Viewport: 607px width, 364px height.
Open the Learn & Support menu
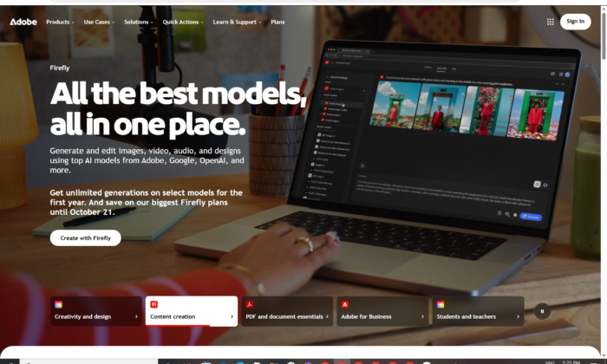[237, 22]
